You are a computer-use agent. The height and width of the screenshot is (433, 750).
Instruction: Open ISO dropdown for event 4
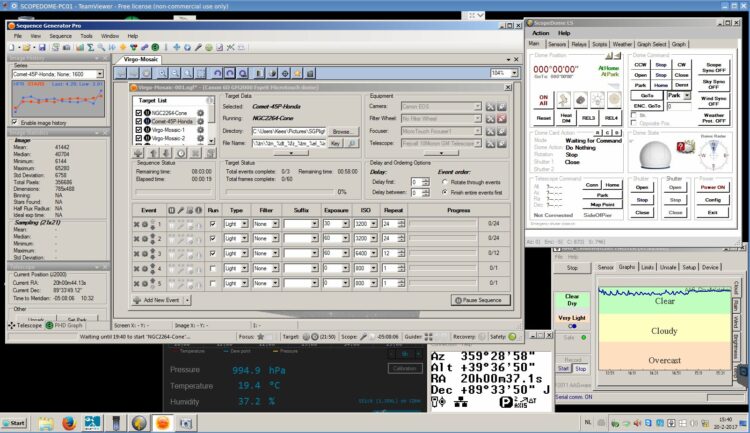(373, 268)
